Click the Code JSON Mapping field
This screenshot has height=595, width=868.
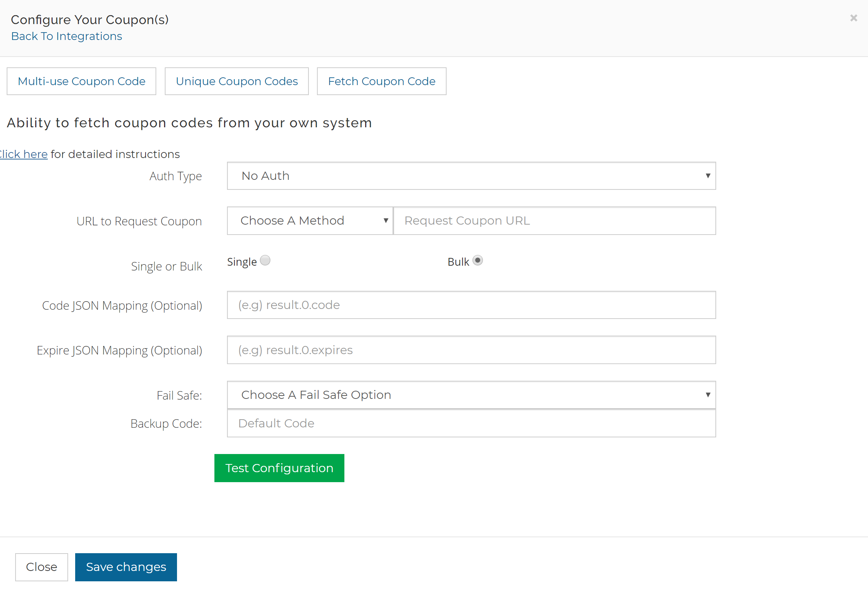(471, 305)
